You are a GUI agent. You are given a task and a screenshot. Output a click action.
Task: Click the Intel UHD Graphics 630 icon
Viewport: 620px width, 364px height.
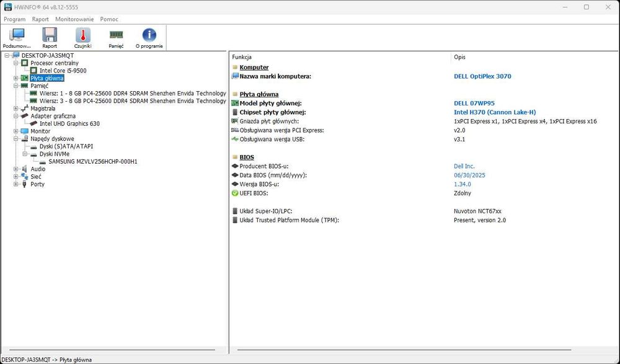pyautogui.click(x=33, y=123)
